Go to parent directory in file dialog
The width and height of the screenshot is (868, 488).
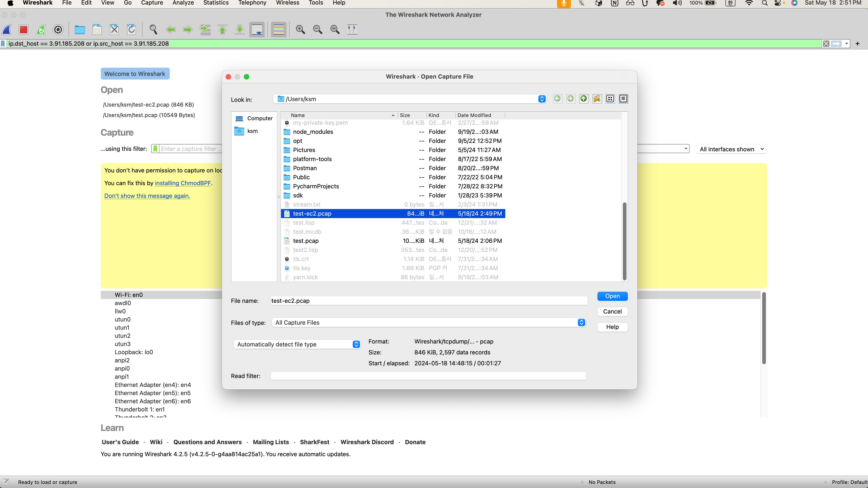[x=584, y=99]
